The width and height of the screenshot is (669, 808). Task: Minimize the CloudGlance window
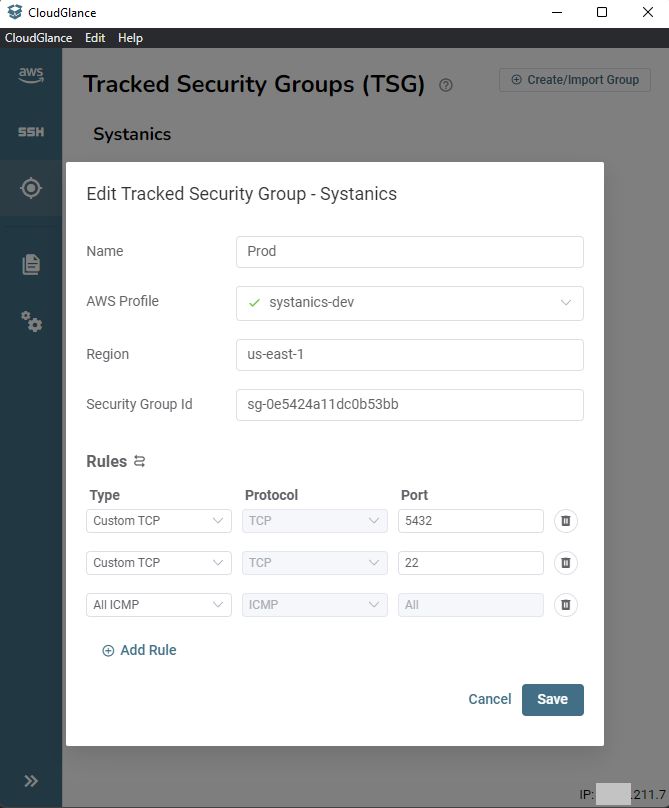click(557, 12)
